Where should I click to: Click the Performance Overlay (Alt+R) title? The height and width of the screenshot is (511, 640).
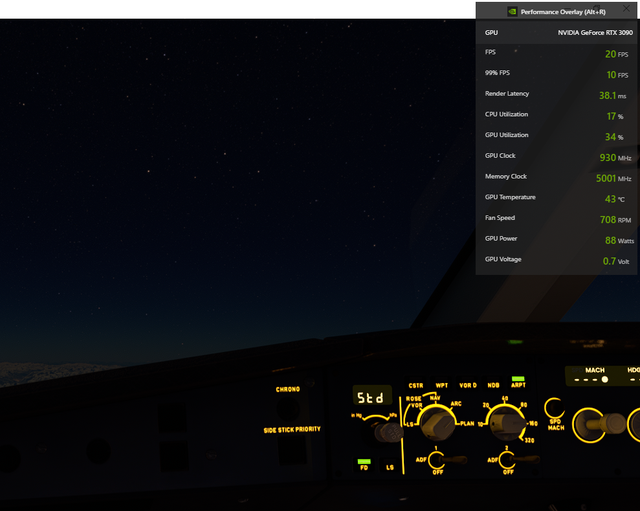click(563, 12)
